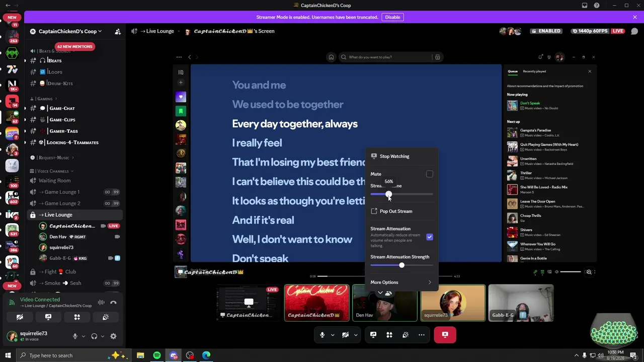Switch to Recently played tab in the stream
Screen dimensions: 644x362
click(534, 71)
